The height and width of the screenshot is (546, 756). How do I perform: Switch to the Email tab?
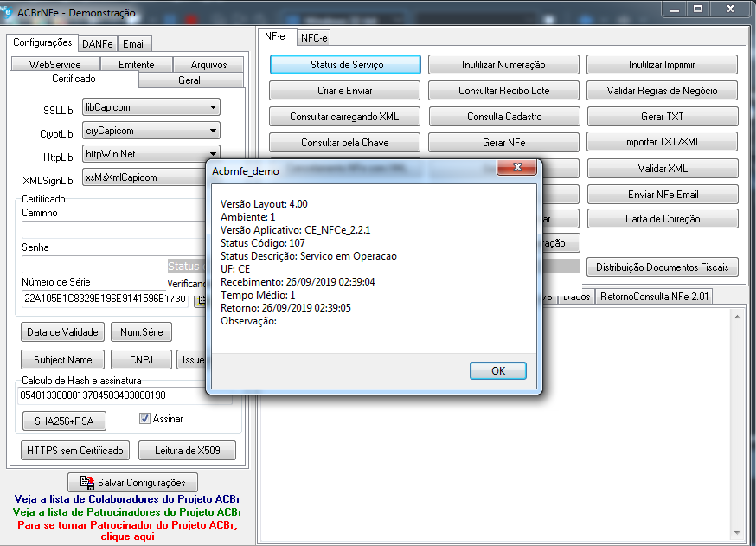[133, 44]
